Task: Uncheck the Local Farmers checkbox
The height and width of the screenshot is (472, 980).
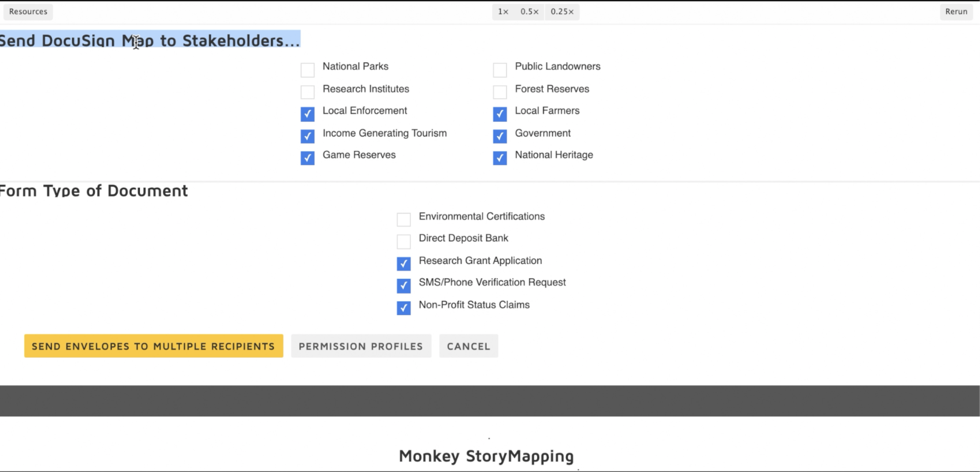Action: pyautogui.click(x=500, y=114)
